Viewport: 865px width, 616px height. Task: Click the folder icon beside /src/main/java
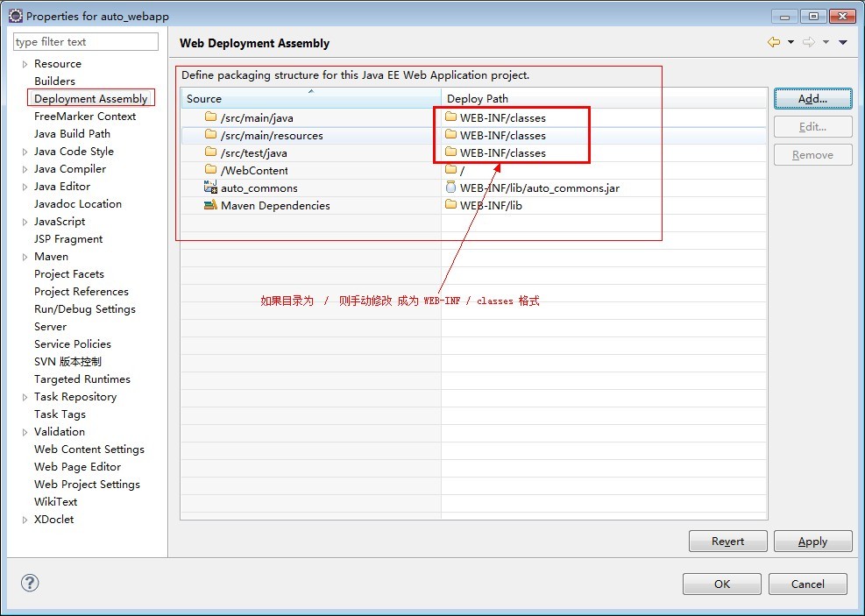pos(210,117)
